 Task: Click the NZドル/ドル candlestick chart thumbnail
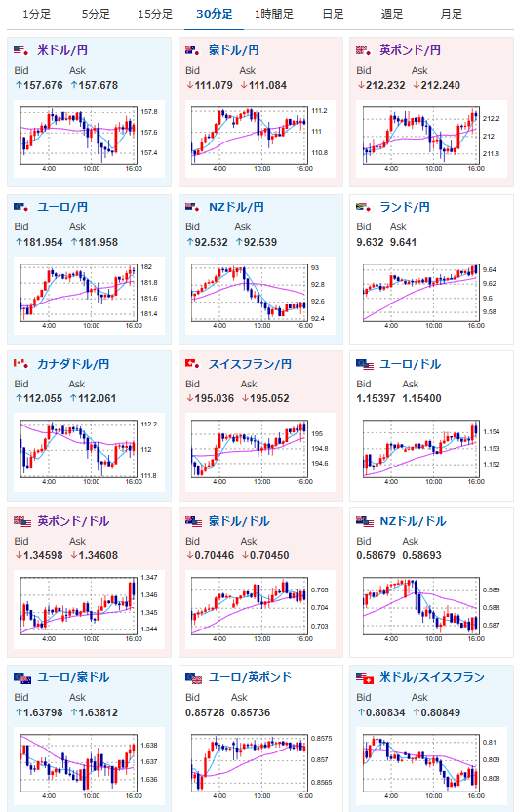click(x=431, y=610)
